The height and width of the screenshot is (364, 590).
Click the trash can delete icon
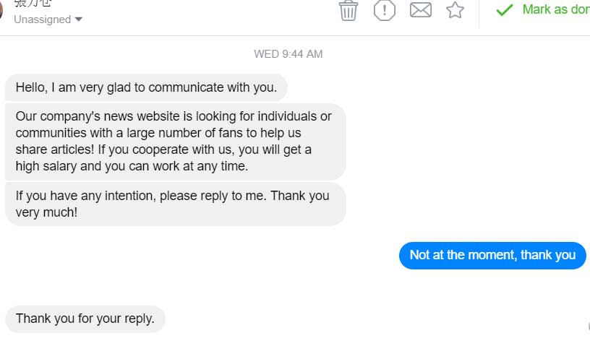pos(349,10)
